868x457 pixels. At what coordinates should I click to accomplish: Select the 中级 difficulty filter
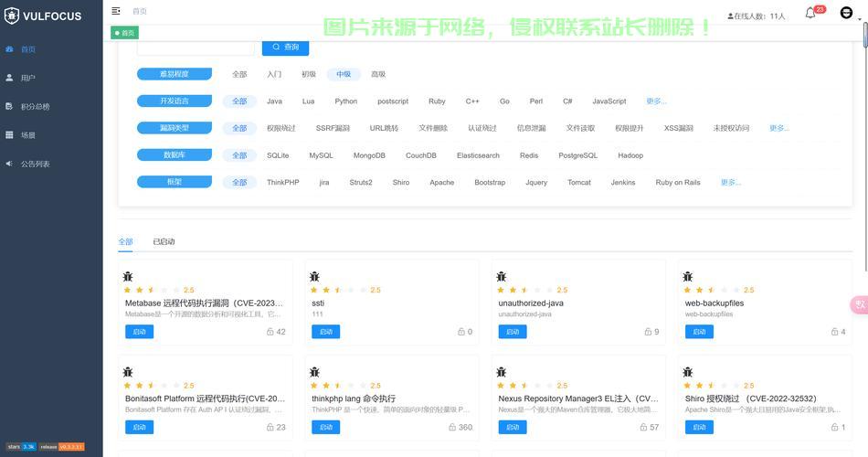tap(344, 74)
